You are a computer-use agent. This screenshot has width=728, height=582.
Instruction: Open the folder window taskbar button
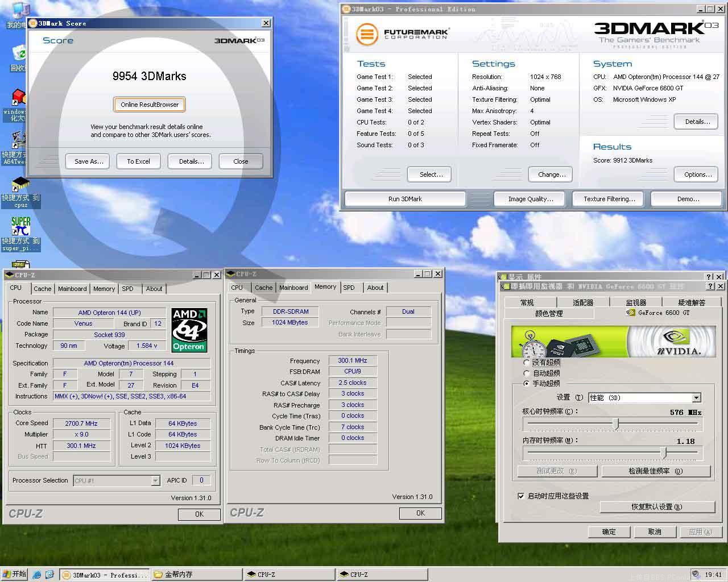(197, 575)
